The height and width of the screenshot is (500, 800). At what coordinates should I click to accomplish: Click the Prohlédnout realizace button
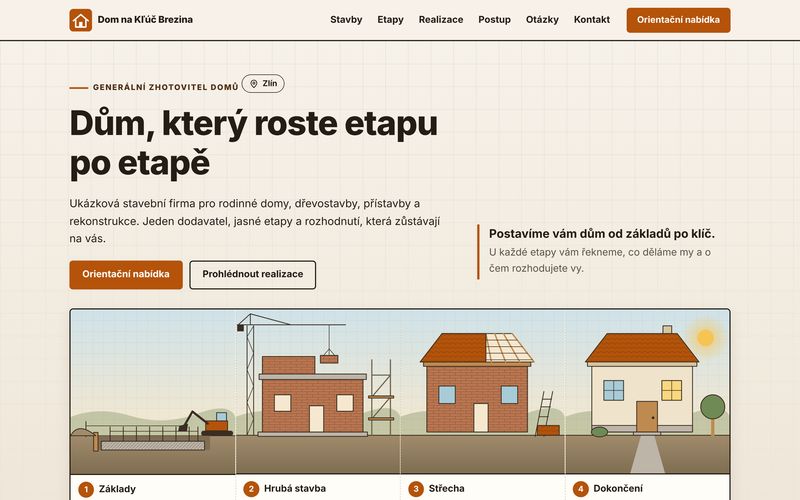click(x=253, y=274)
